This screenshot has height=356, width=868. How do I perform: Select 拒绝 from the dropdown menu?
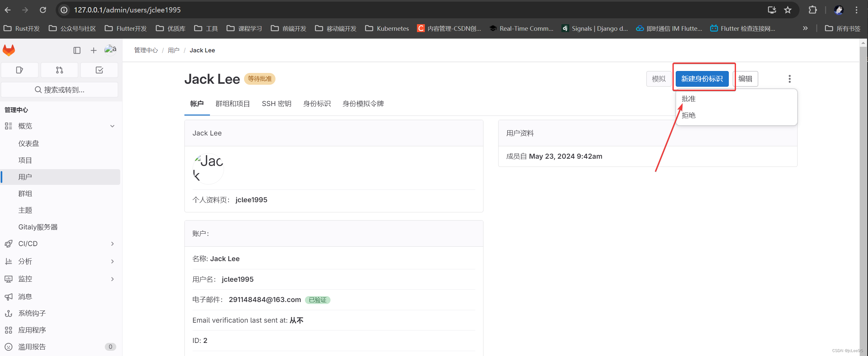click(x=689, y=116)
